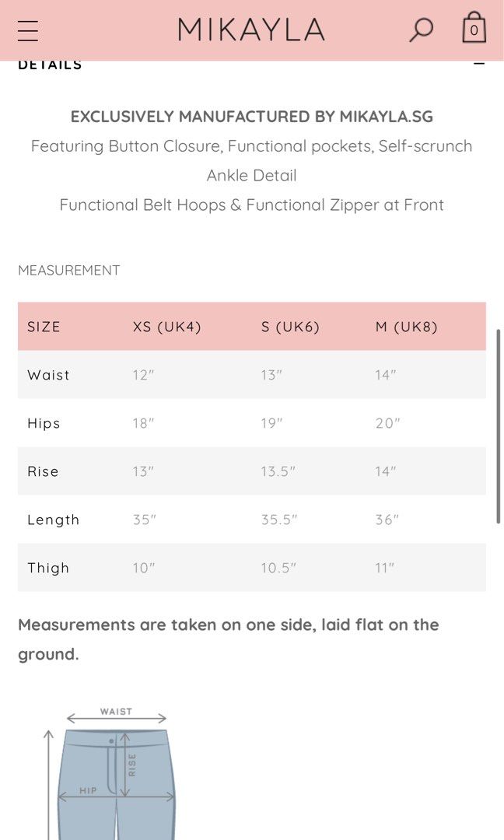The height and width of the screenshot is (840, 504).
Task: Select the XS (UK4) column header
Action: (x=167, y=327)
